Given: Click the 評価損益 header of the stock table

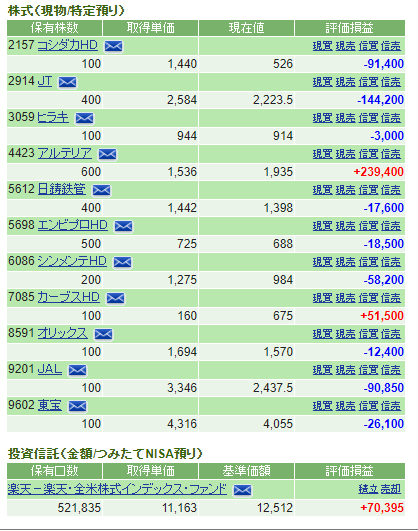Looking at the screenshot, I should click(x=350, y=28).
